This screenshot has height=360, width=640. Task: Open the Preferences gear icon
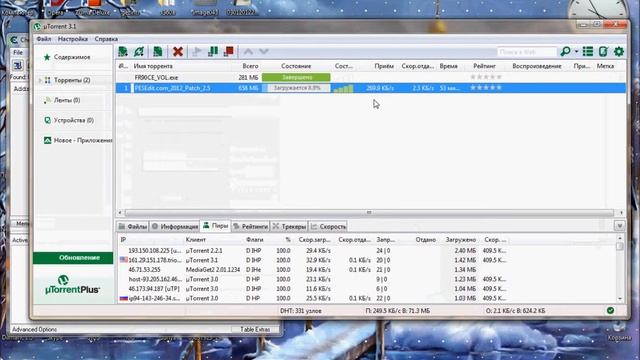coord(619,51)
